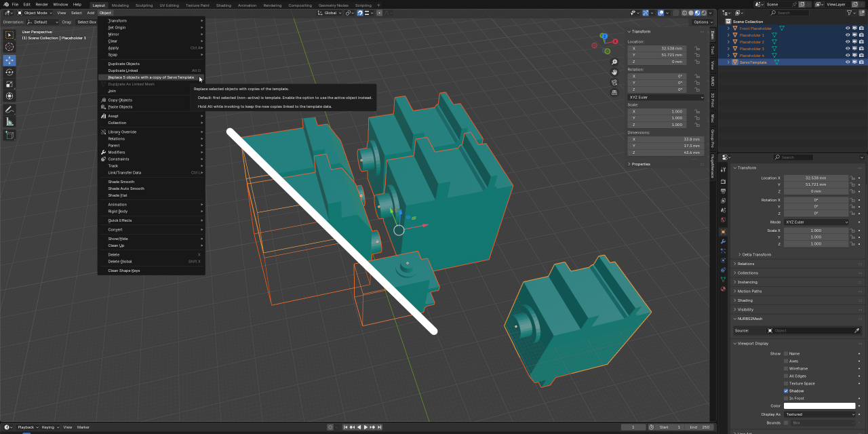This screenshot has width=868, height=434.
Task: Expand the Motion Paths panel
Action: [x=749, y=291]
